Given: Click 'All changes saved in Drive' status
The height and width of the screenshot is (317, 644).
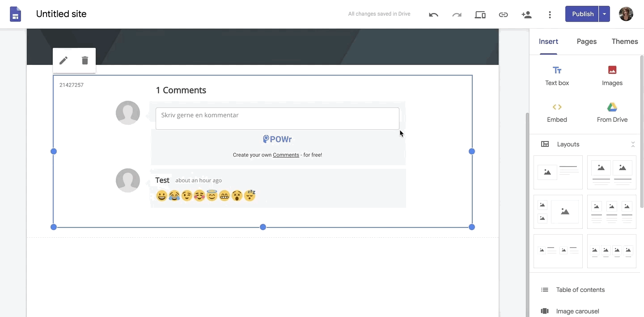Looking at the screenshot, I should coord(379,14).
